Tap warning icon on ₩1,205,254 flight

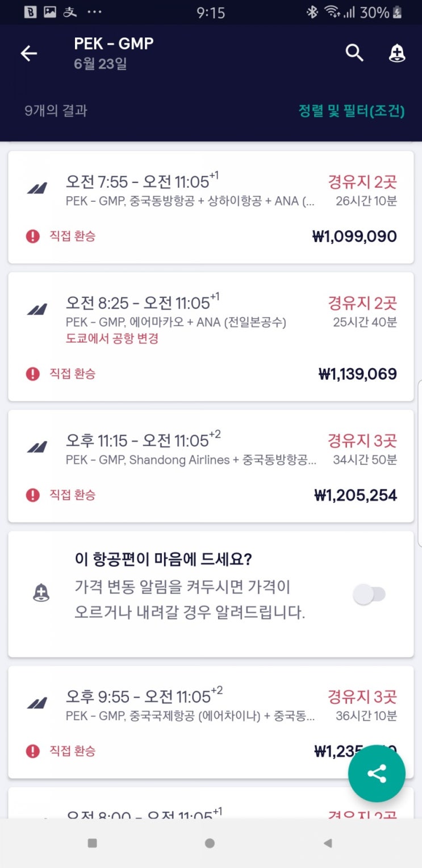(x=33, y=495)
